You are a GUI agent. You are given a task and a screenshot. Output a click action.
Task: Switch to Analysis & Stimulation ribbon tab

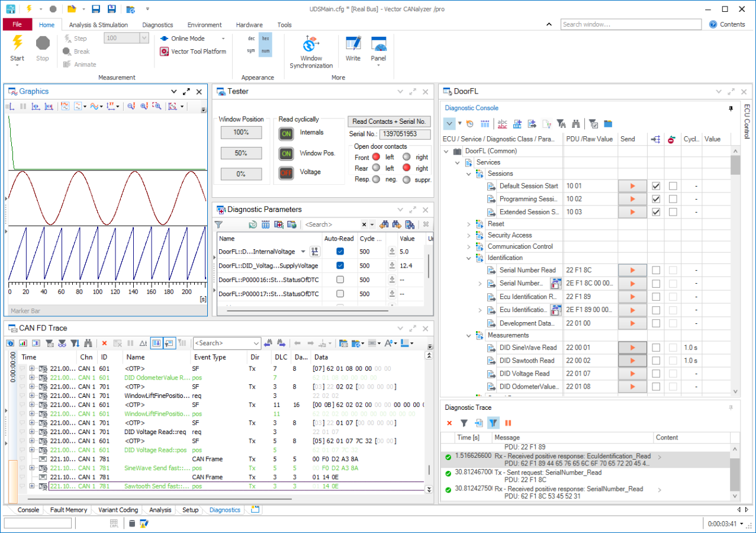tap(98, 25)
